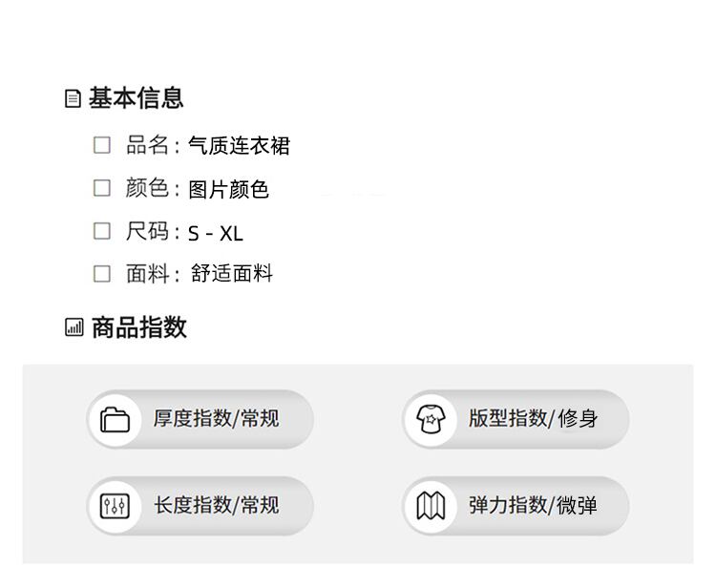Click the t-shirt icon for 版型指数
Image resolution: width=716 pixels, height=588 pixels.
tap(431, 419)
